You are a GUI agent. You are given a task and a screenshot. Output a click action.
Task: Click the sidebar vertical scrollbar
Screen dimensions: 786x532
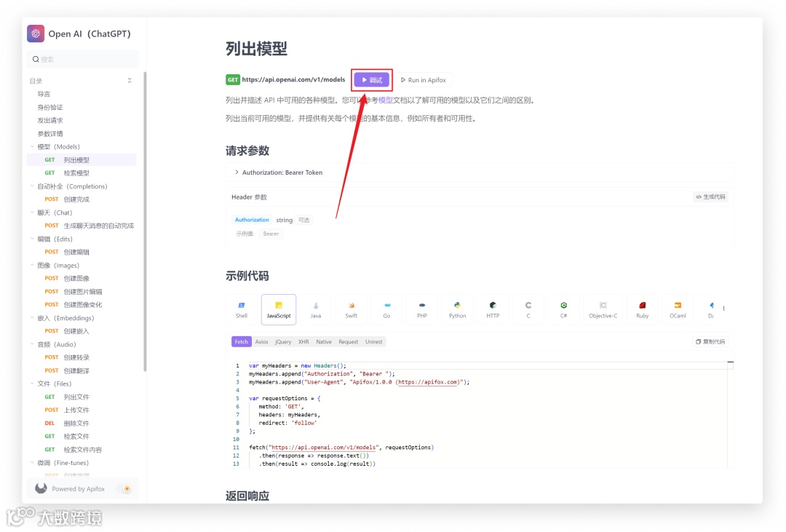click(x=145, y=221)
